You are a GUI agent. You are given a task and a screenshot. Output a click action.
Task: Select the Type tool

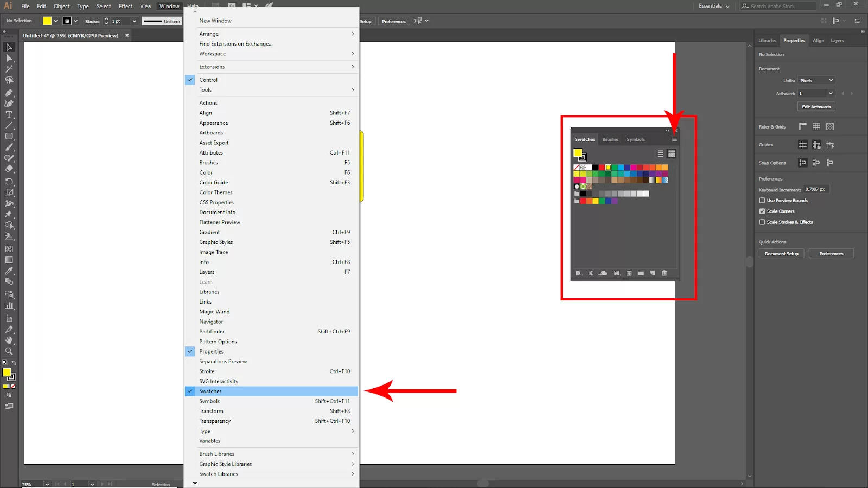tap(9, 114)
